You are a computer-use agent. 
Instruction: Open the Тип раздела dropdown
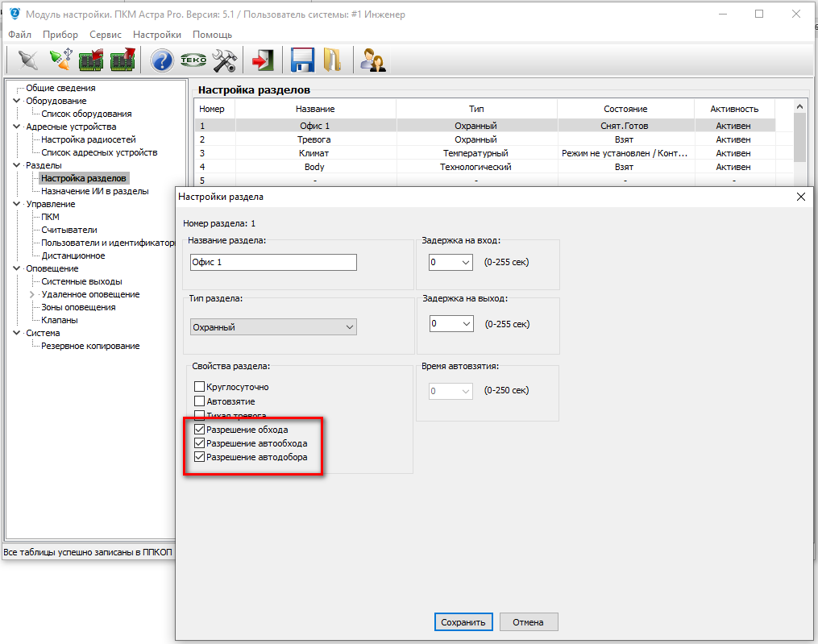click(x=273, y=327)
